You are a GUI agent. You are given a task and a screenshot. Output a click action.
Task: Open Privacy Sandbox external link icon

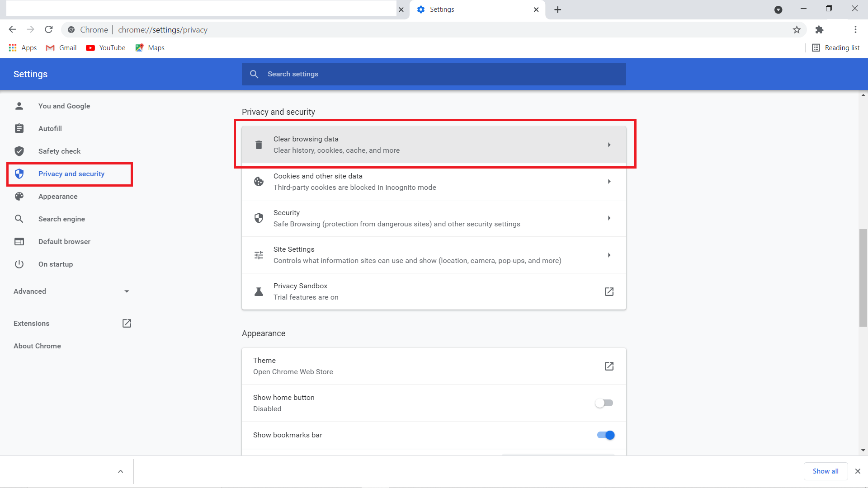pos(609,291)
